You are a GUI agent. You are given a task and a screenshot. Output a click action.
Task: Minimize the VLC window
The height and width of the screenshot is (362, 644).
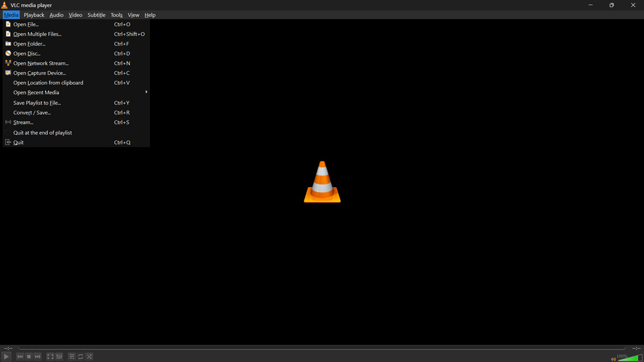(590, 5)
